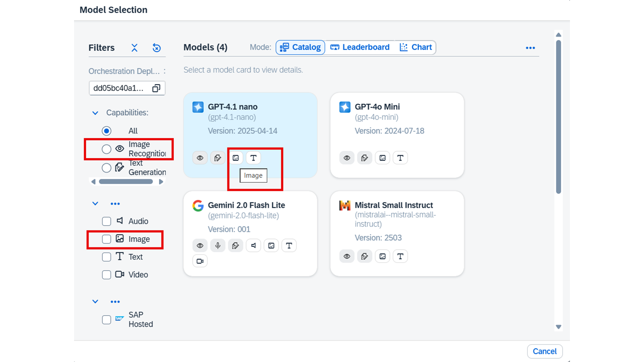Click the video camera icon on Gemini 2.0 Flash Lite
Screen dimensions: 644x362
[x=200, y=261]
